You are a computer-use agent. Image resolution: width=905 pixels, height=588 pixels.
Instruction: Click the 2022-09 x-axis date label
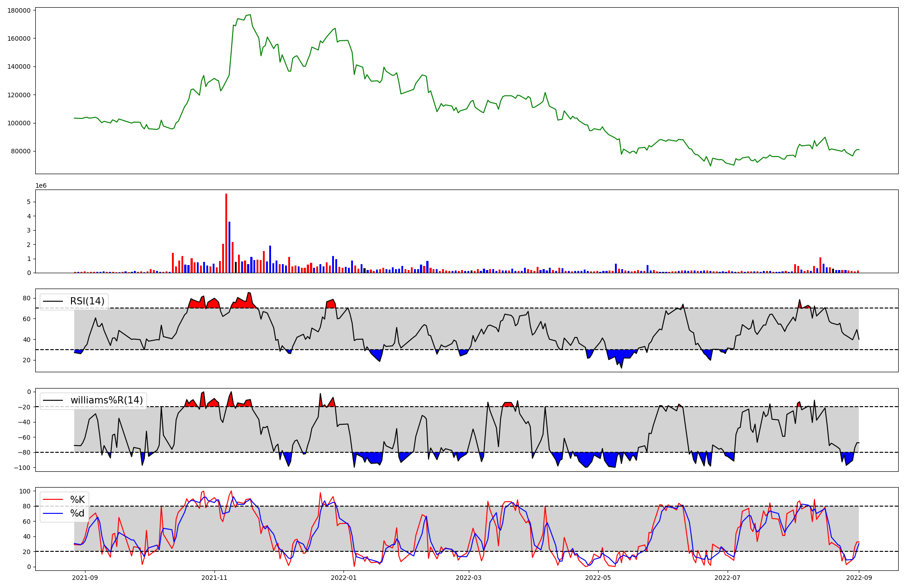tap(859, 578)
